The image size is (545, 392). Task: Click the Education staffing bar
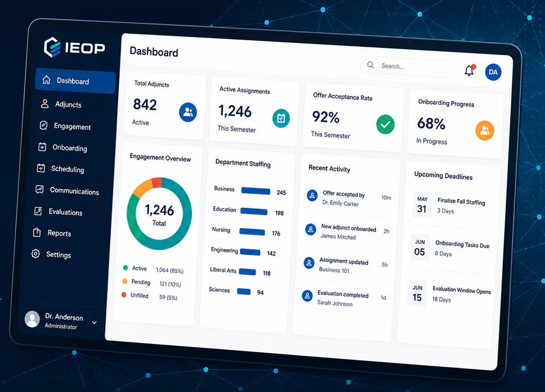click(x=254, y=211)
